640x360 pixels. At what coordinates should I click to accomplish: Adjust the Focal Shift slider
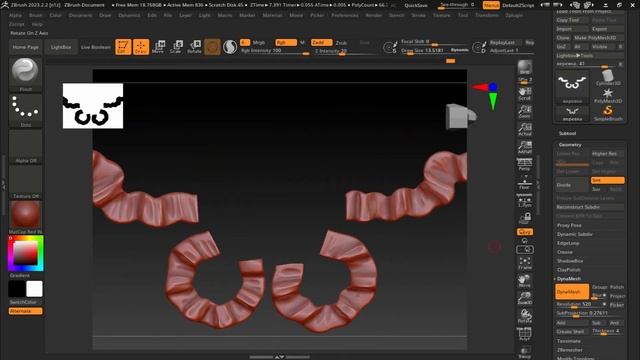point(433,42)
